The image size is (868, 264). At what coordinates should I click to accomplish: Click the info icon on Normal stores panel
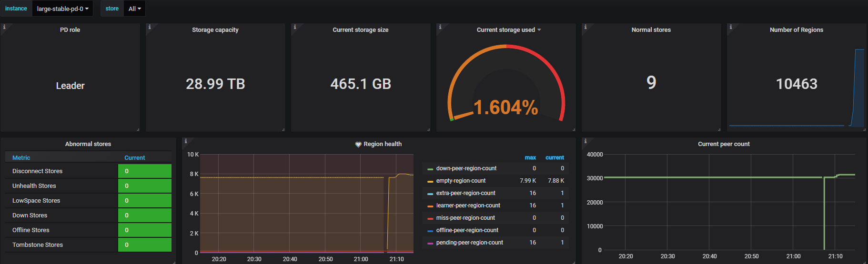tap(585, 27)
